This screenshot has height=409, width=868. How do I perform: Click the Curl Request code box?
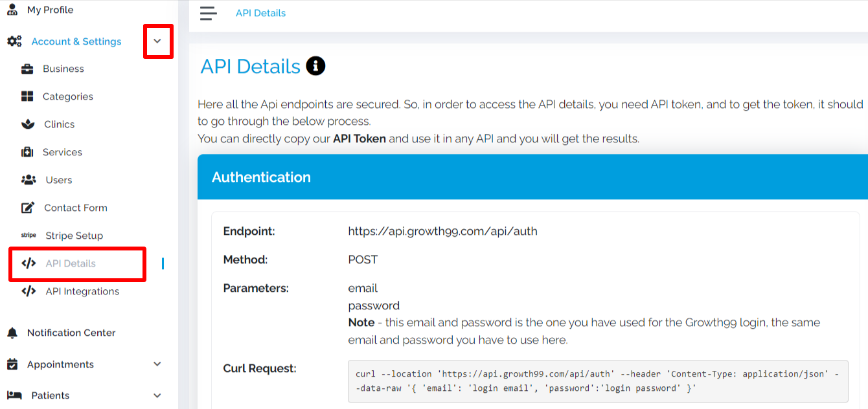tap(598, 381)
